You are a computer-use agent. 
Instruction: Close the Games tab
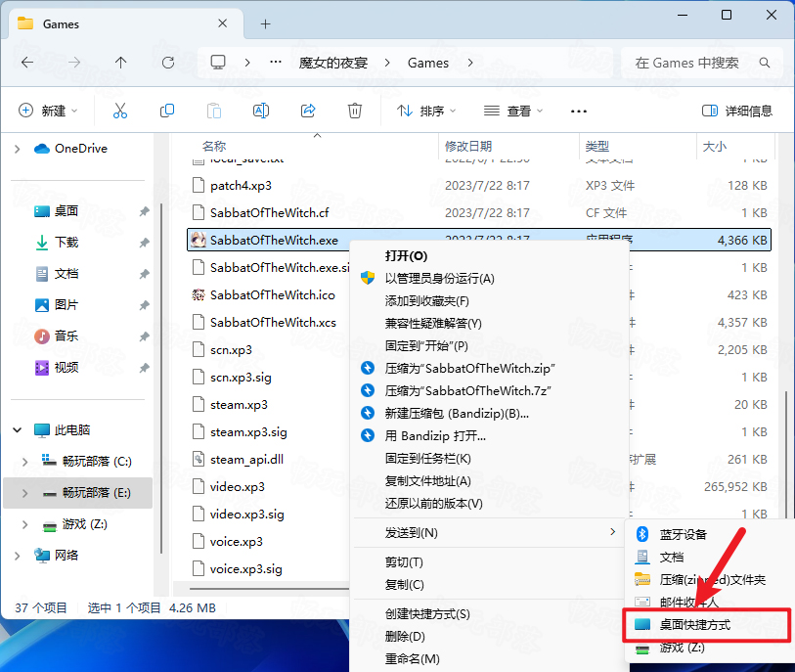pos(222,23)
